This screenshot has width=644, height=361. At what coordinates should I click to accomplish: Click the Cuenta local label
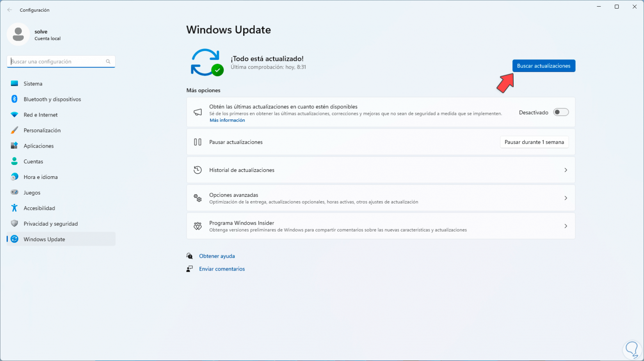pyautogui.click(x=48, y=39)
